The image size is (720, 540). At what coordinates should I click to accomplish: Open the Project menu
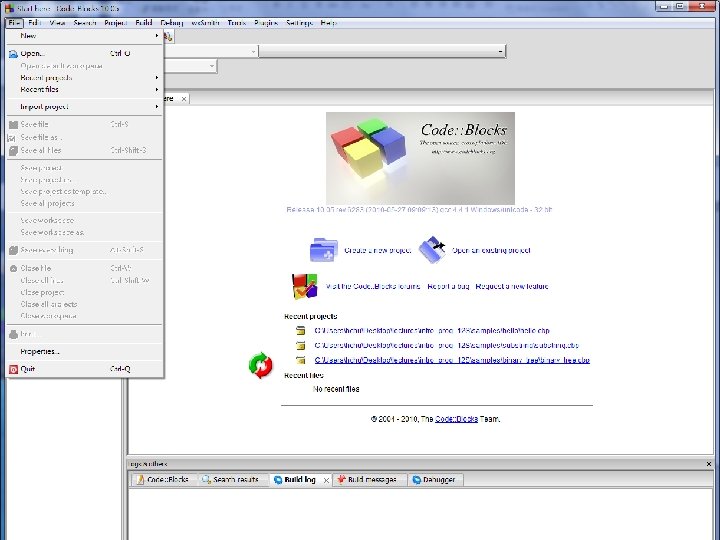116,22
